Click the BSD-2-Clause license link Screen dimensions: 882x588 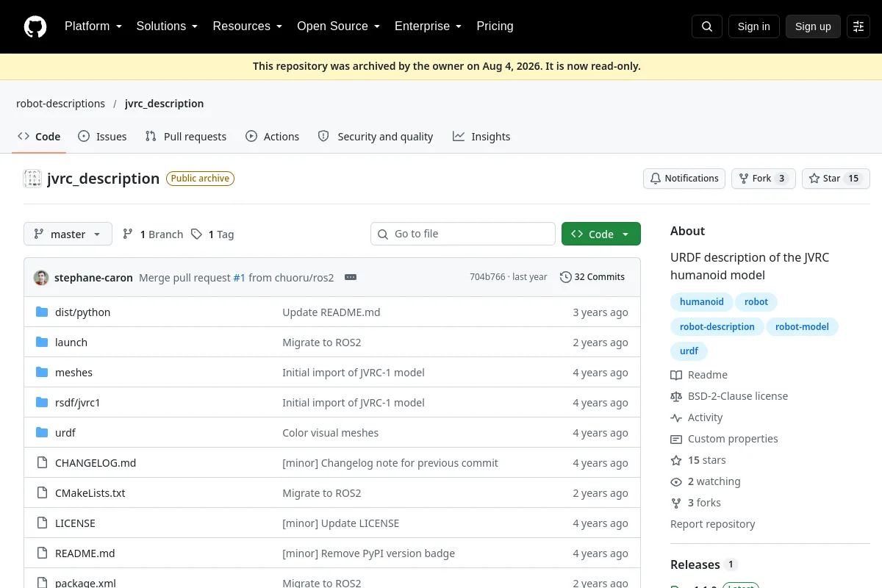(x=729, y=396)
